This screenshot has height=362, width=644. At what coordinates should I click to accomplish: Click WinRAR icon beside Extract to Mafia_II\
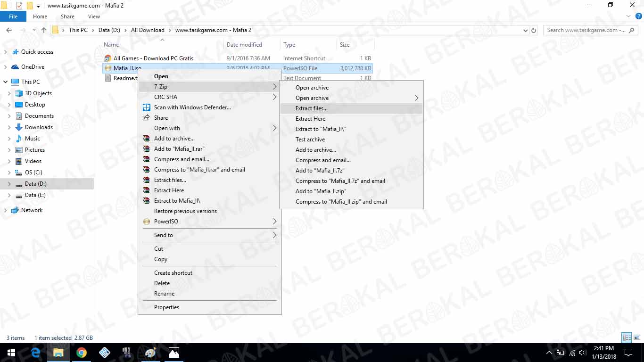tap(146, 201)
